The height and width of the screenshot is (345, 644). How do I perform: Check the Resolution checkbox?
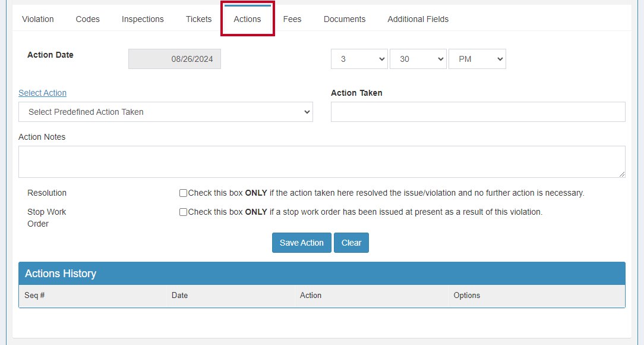pos(183,193)
